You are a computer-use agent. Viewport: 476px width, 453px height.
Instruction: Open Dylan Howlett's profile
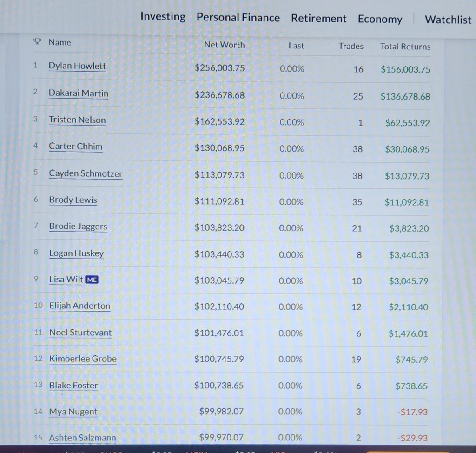(x=77, y=66)
